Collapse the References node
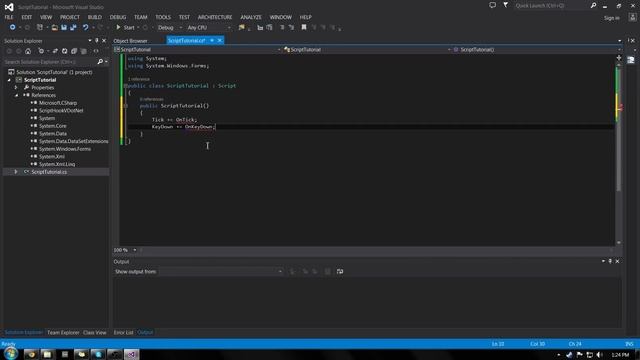This screenshot has height=360, width=640. (x=16, y=95)
